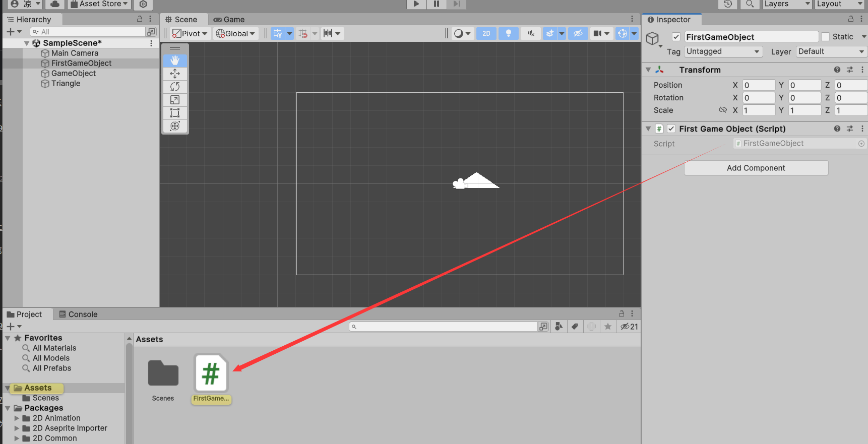Toggle the FirstGameObject active checkbox

pos(676,37)
